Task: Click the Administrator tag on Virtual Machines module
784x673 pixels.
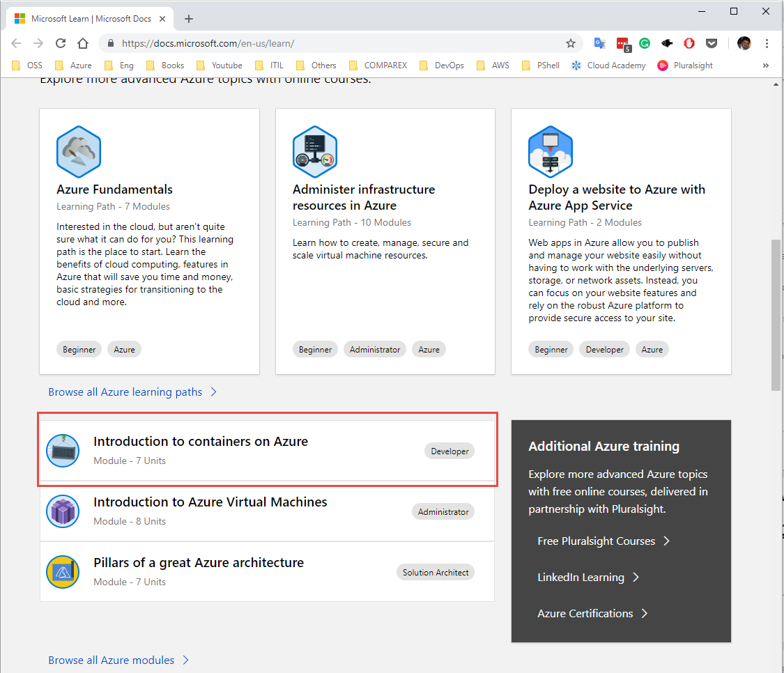Action: (x=443, y=511)
